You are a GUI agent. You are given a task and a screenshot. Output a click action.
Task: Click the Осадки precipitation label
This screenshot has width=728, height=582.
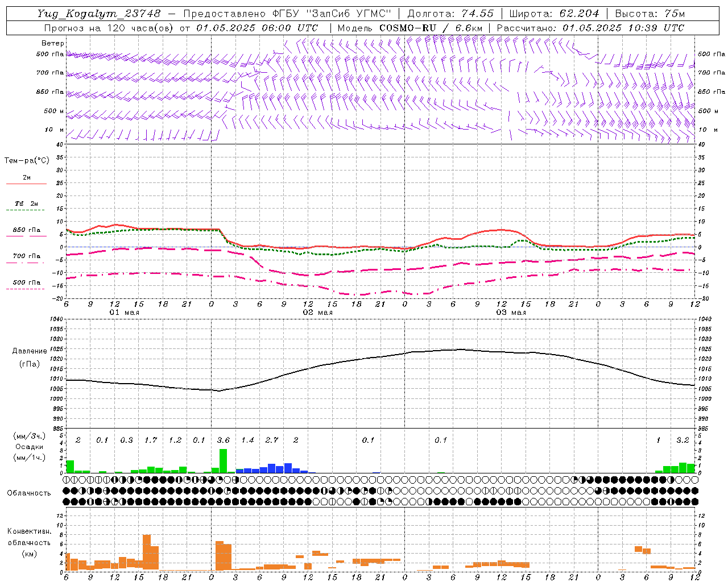29,447
